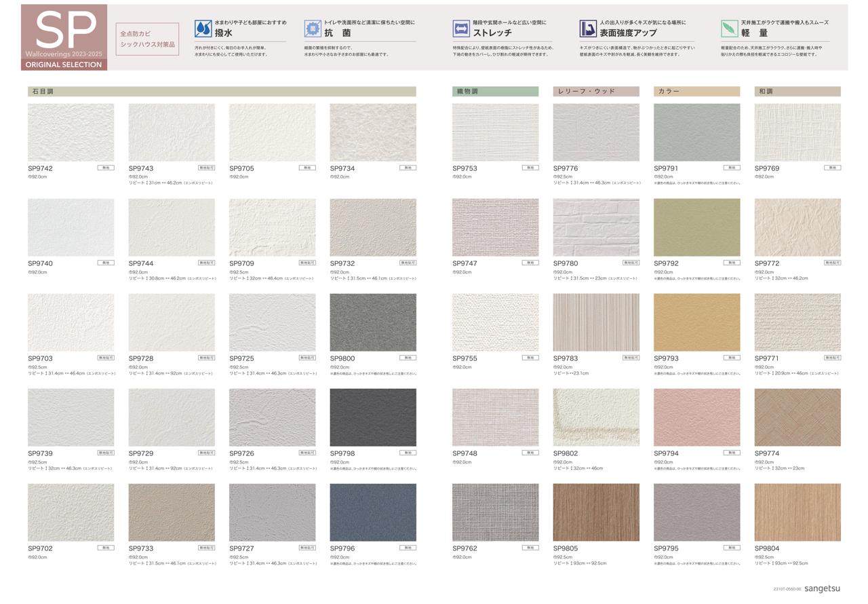868x604 pixels.
Task: Click the 軽量 lightweight feather icon
Action: point(729,29)
